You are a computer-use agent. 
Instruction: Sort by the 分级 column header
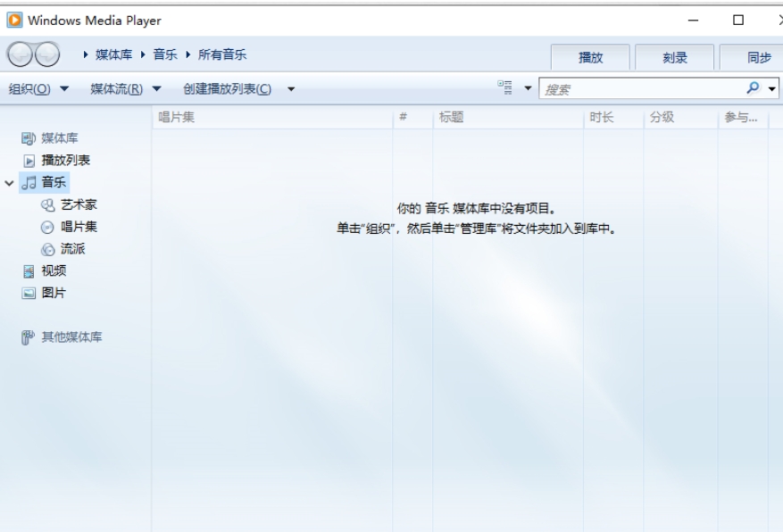point(681,118)
